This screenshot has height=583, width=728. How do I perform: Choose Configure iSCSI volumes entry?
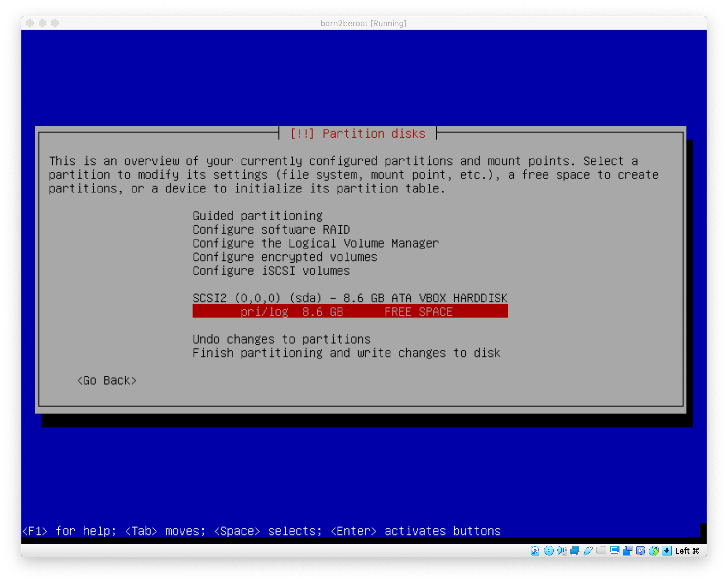271,271
